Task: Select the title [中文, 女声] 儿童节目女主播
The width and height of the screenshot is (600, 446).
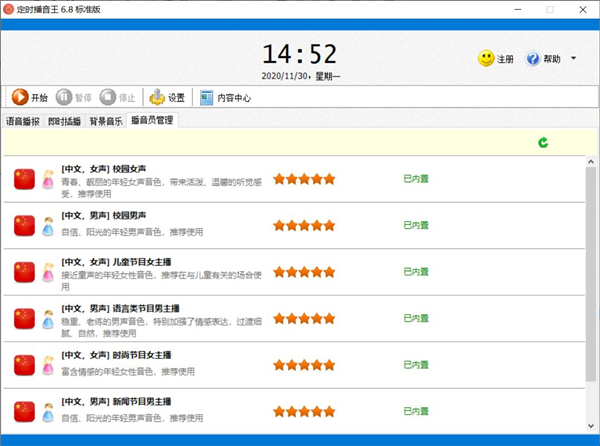Action: click(x=116, y=262)
